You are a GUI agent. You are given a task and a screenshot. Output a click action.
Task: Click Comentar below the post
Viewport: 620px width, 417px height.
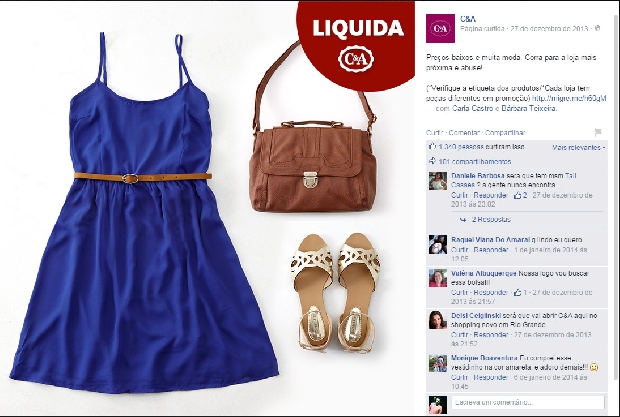pos(464,132)
